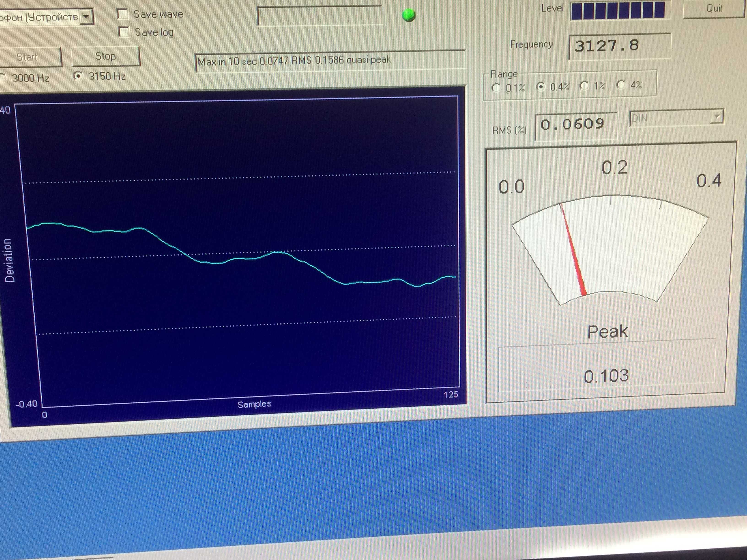Select the 3150 Hz radio button
This screenshot has width=747, height=560.
(78, 76)
